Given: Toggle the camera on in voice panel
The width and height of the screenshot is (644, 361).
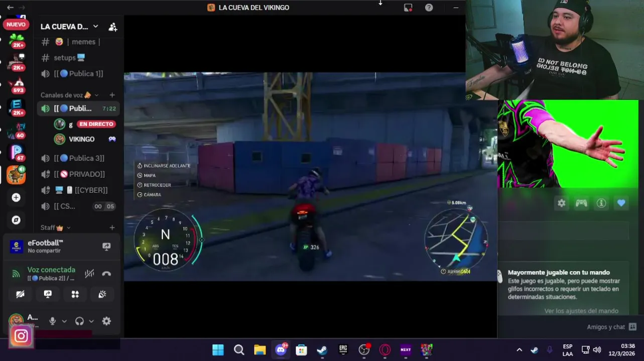Looking at the screenshot, I should pyautogui.click(x=20, y=294).
